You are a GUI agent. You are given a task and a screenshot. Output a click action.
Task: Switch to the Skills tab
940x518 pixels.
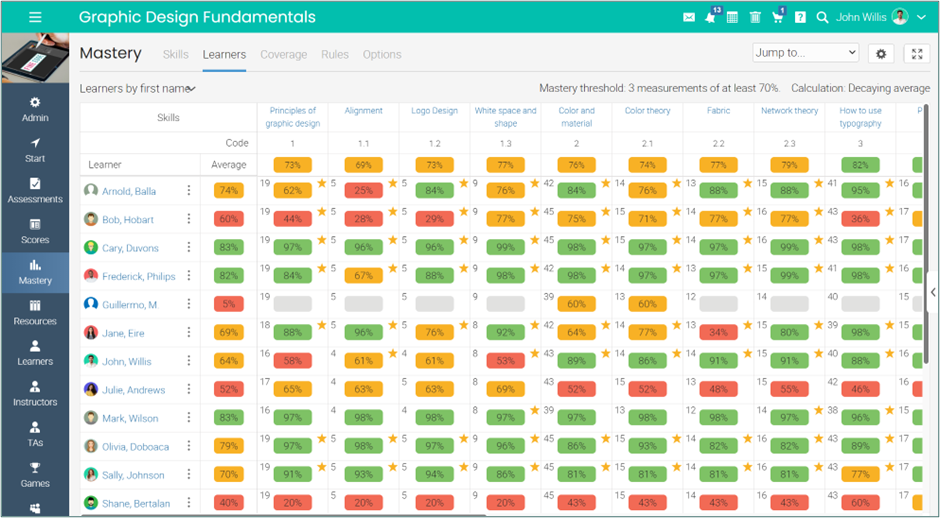click(x=176, y=55)
